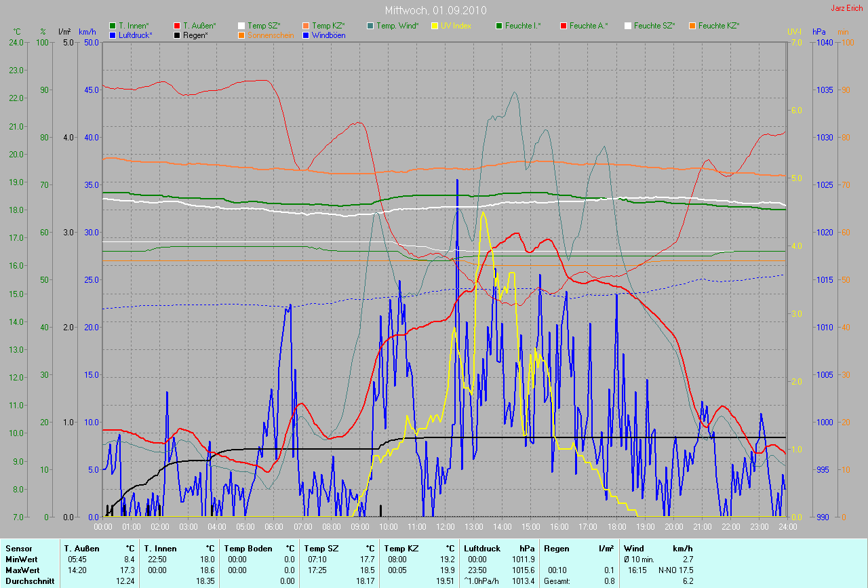
Task: Click the orange swatch beside Sonnenschein
Action: pyautogui.click(x=241, y=35)
